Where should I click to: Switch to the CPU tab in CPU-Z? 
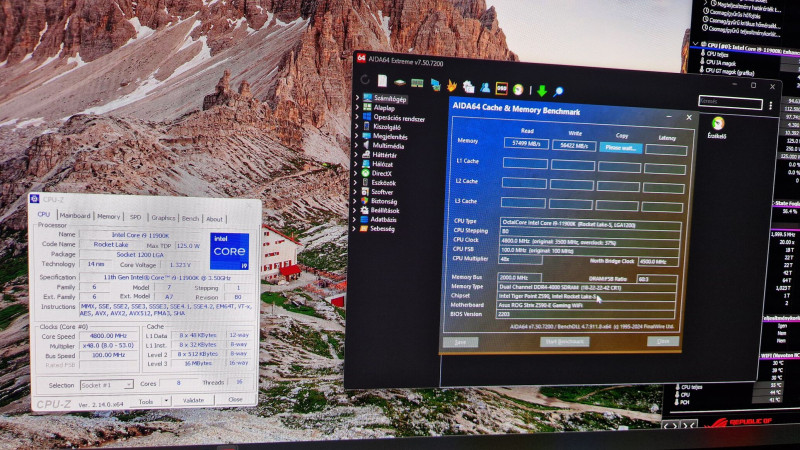click(44, 214)
